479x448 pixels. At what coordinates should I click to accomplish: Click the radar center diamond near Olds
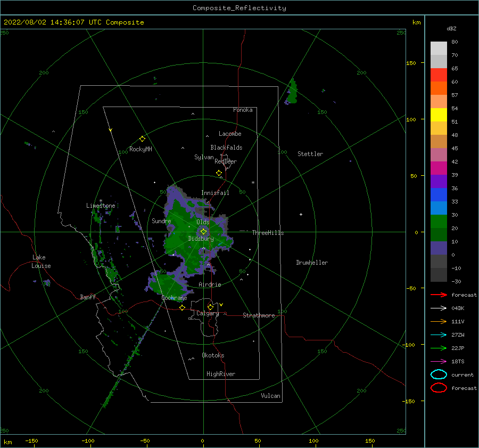click(x=203, y=232)
